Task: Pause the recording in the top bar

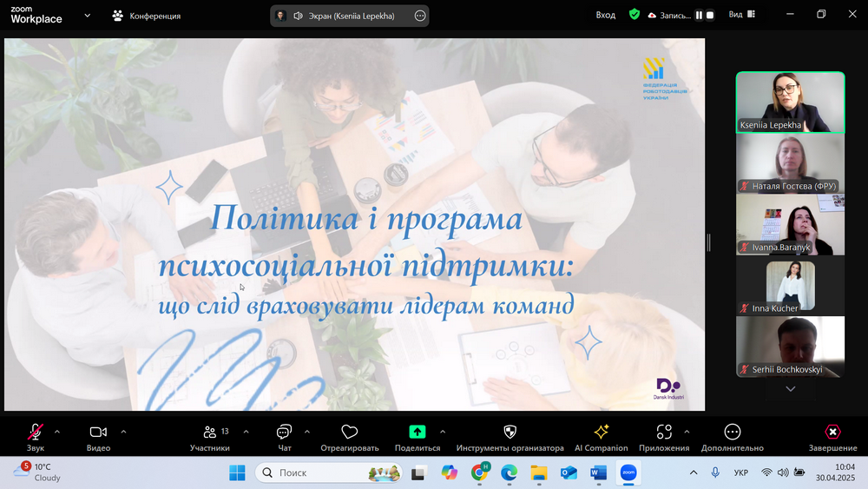Action: [x=698, y=16]
